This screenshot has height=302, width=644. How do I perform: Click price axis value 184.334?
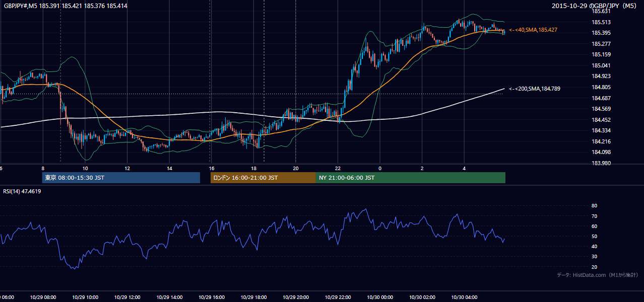pyautogui.click(x=601, y=131)
